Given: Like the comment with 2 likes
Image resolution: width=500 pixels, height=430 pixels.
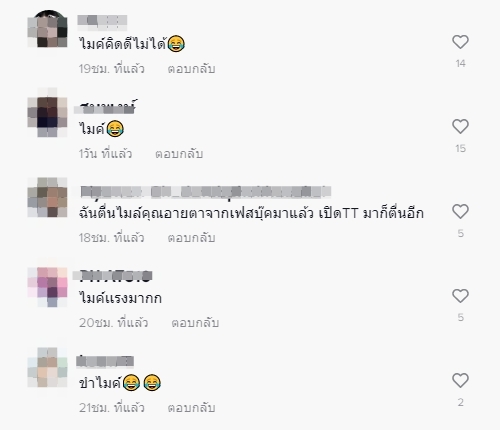Looking at the screenshot, I should point(460,381).
